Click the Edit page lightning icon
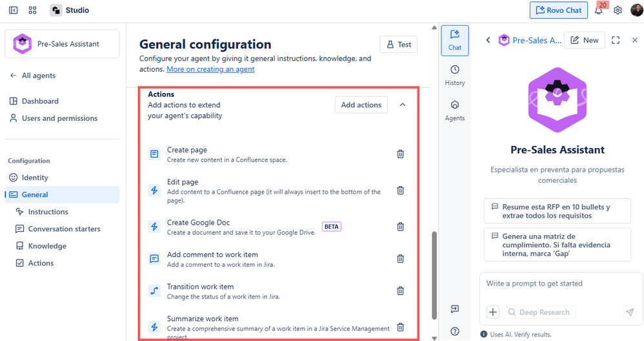Image resolution: width=644 pixels, height=341 pixels. click(154, 191)
